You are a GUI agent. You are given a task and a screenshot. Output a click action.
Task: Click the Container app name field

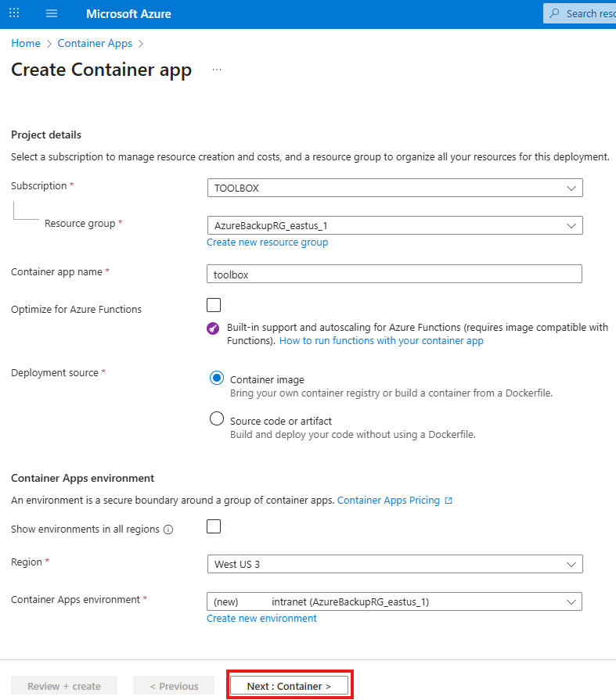pos(394,274)
